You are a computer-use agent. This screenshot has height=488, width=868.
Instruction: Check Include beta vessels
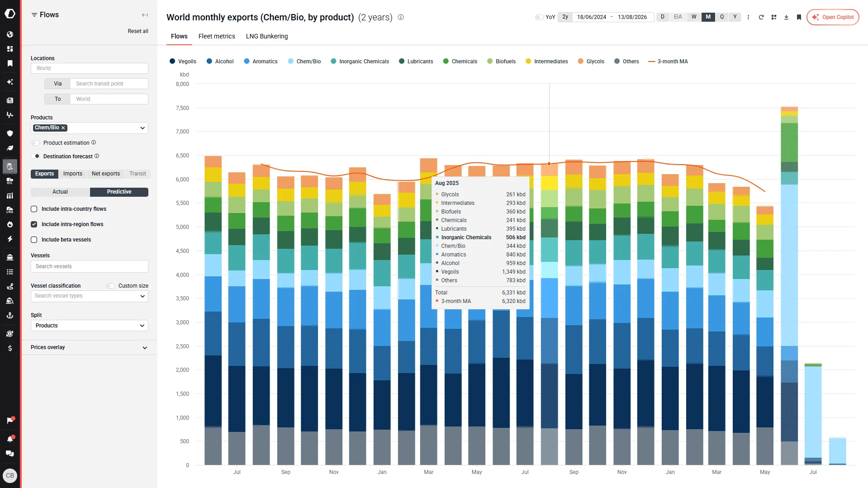click(34, 240)
